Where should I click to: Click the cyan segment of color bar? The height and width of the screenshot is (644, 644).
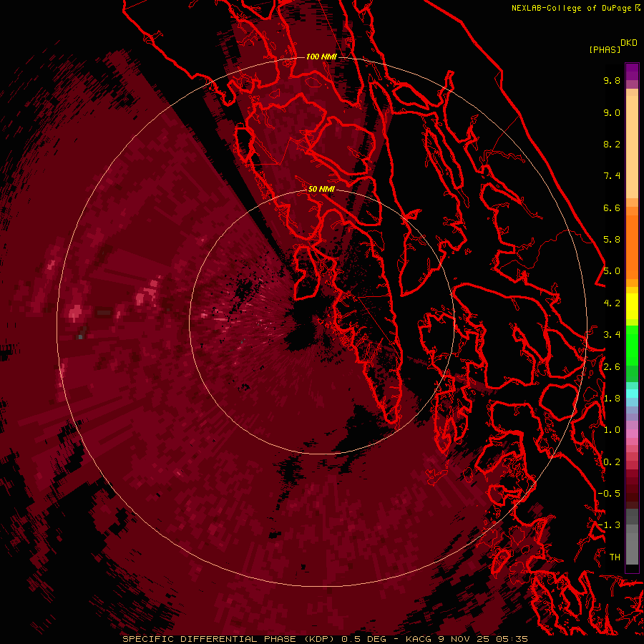632,394
